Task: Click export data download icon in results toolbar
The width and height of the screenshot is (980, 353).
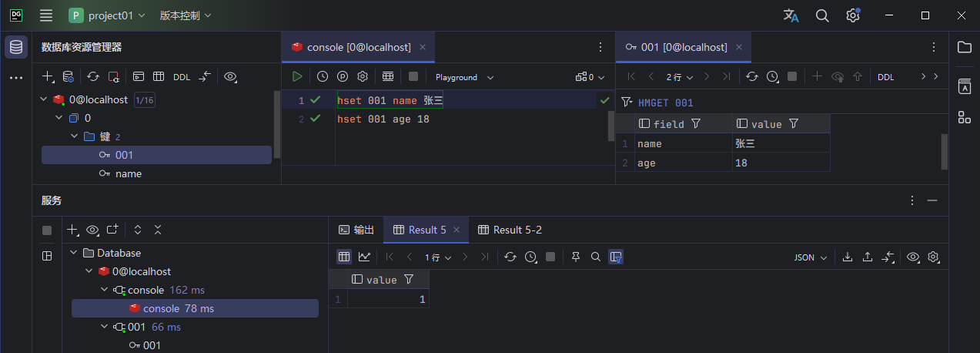Action: click(x=848, y=257)
